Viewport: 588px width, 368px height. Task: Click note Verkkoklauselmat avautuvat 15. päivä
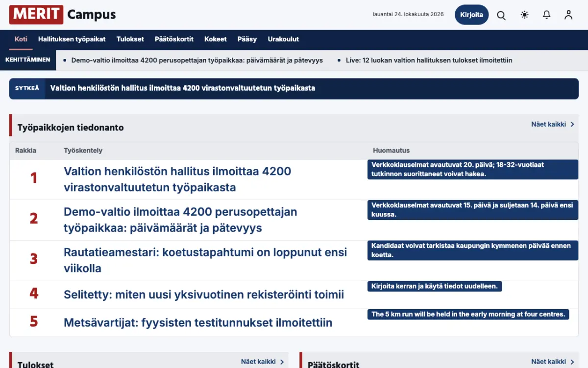(473, 210)
